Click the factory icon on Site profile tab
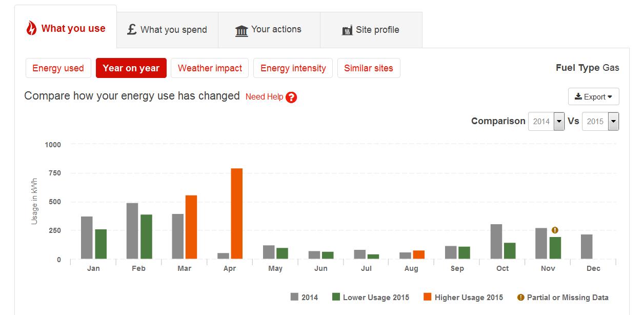This screenshot has width=644, height=315. pyautogui.click(x=347, y=30)
